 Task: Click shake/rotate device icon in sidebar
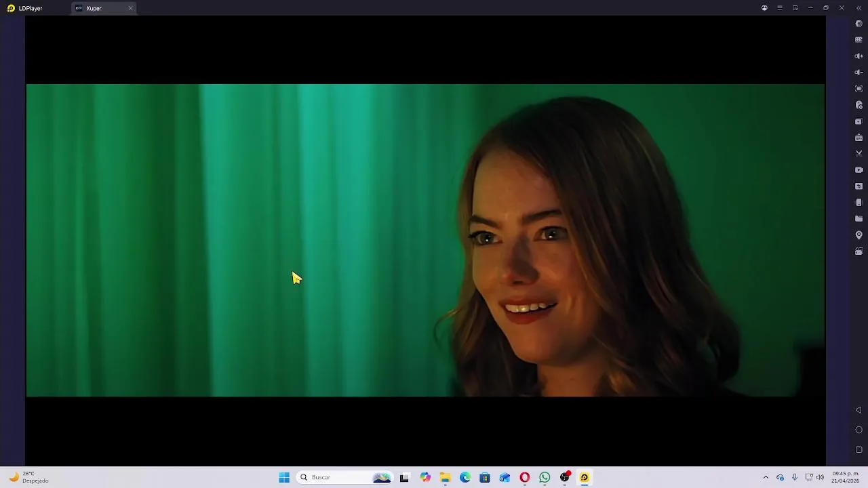click(859, 203)
